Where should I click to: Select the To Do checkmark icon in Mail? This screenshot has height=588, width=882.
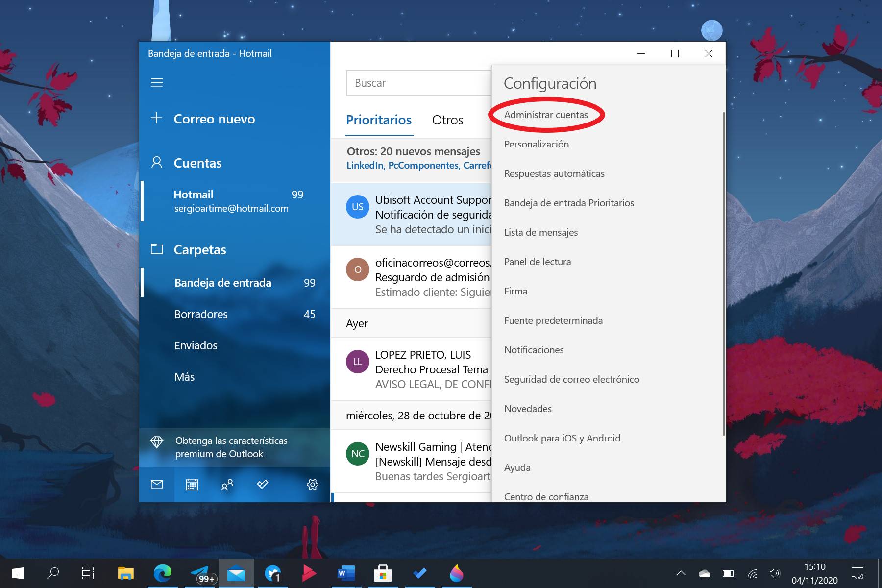(263, 485)
